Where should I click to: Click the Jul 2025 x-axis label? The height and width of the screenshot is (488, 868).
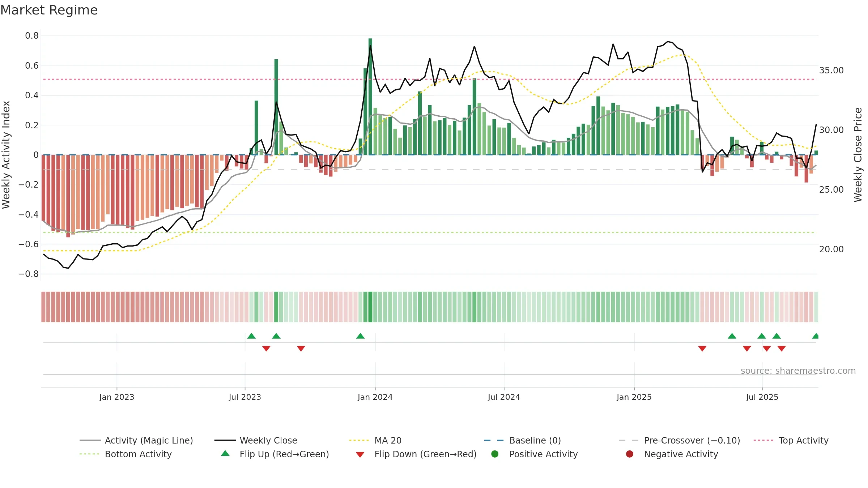[x=762, y=397]
